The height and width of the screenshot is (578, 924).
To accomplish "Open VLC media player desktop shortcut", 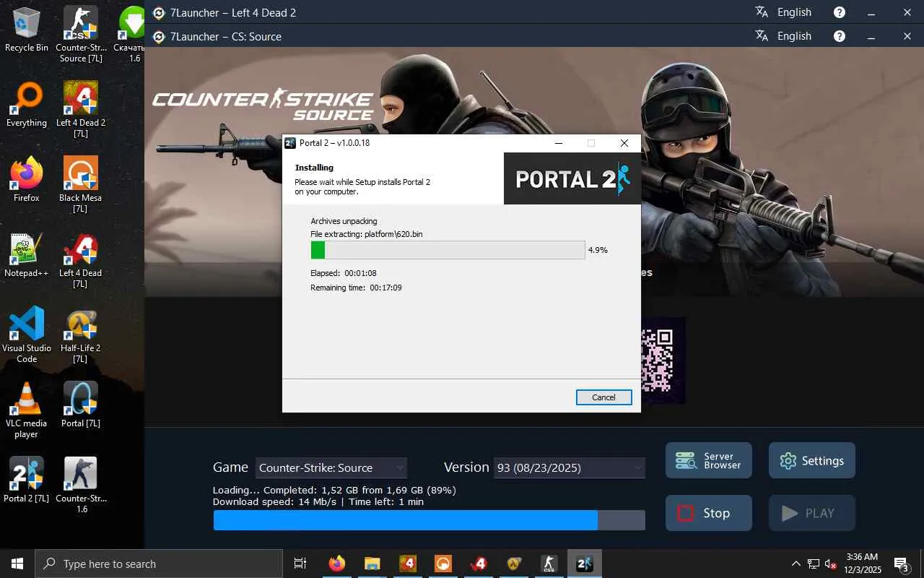I will [x=27, y=410].
